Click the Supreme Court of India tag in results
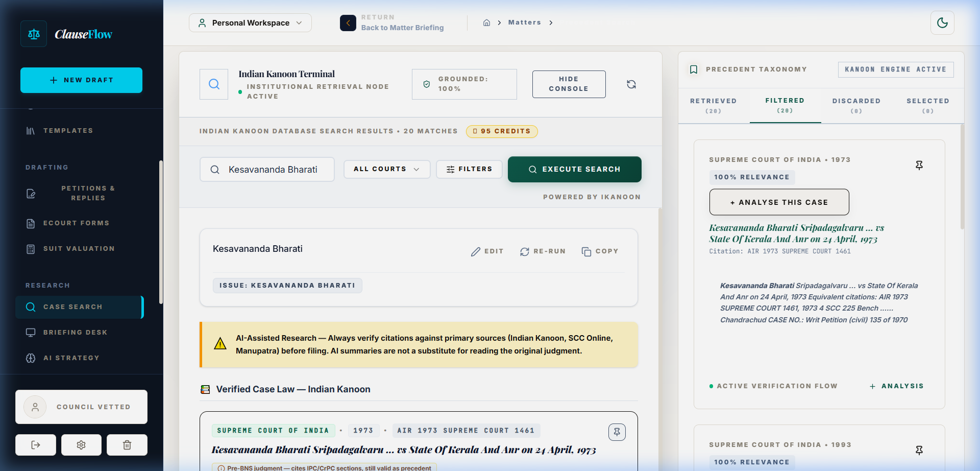980x471 pixels. 273,431
